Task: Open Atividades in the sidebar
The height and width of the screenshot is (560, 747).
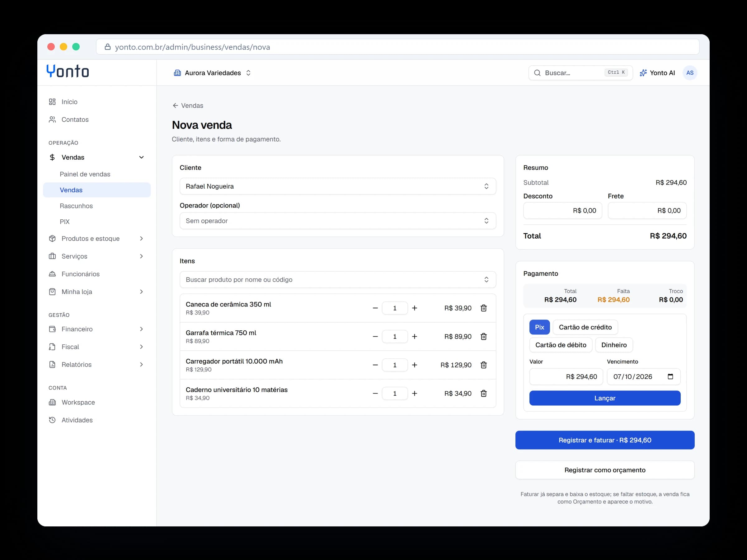Action: click(x=97, y=420)
